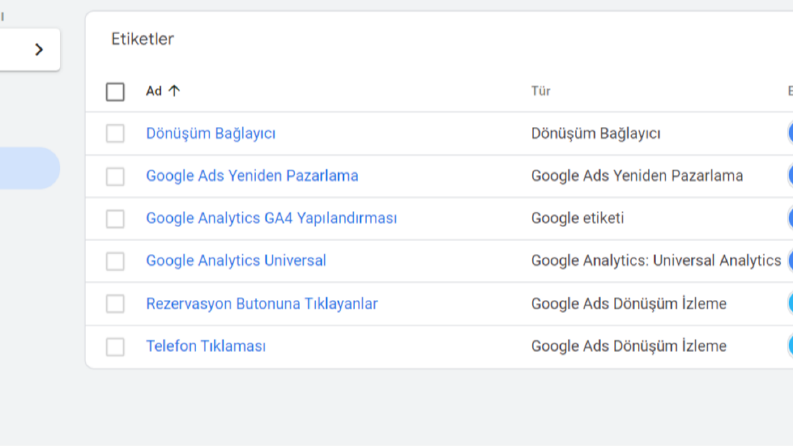Open the Google Ads Yeniden Pazarlama tag

pyautogui.click(x=252, y=176)
